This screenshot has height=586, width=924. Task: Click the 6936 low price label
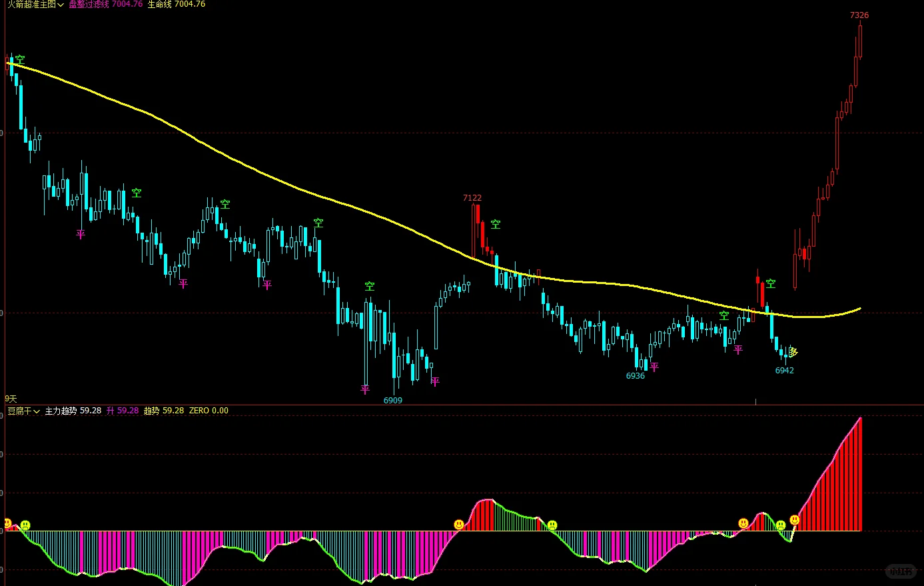(636, 376)
